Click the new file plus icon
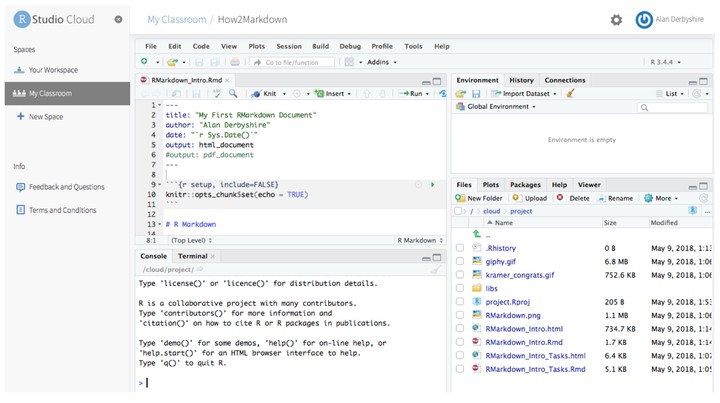 point(144,62)
